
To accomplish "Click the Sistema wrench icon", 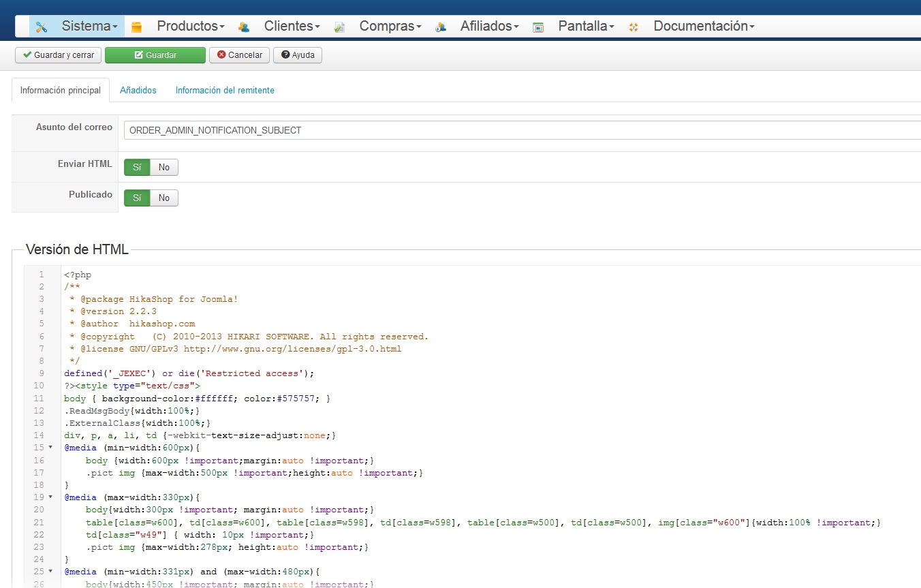I will (42, 27).
